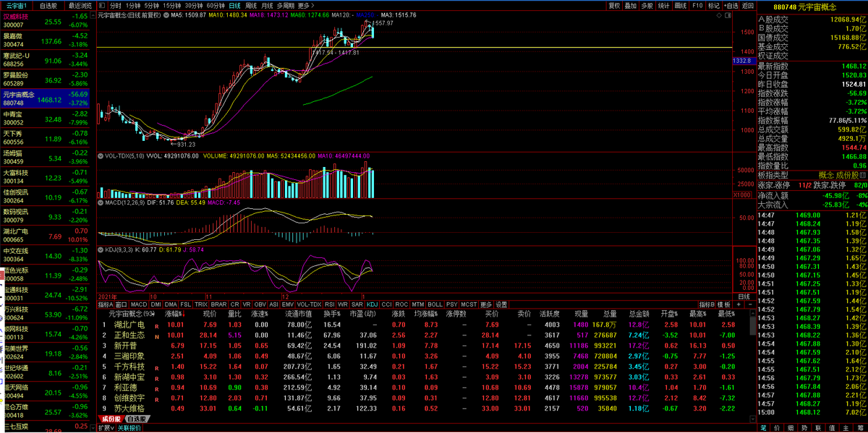This screenshot has height=433, width=868.
Task: Select 湖北广电 row in the stock table
Action: [x=129, y=325]
